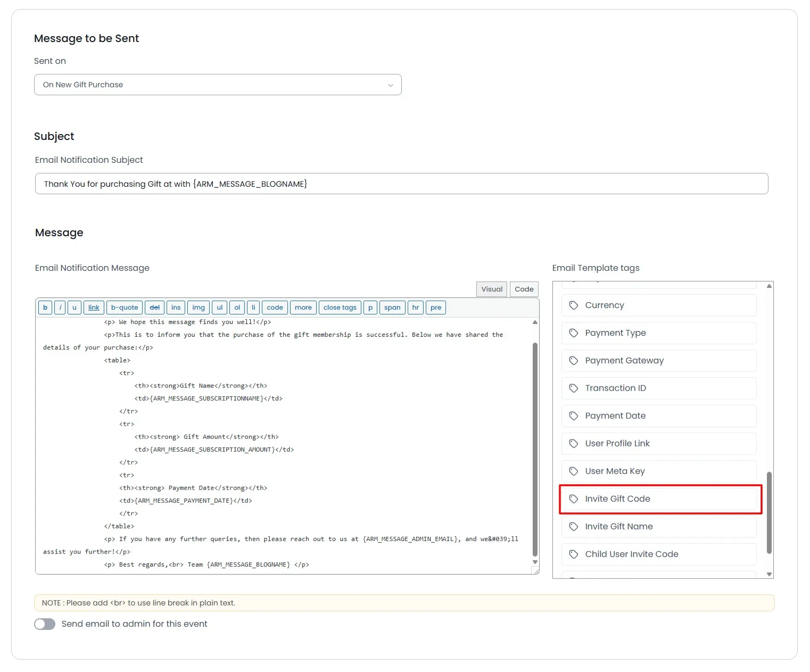
Task: Click the tag icon beside Payment Gateway
Action: tap(573, 361)
